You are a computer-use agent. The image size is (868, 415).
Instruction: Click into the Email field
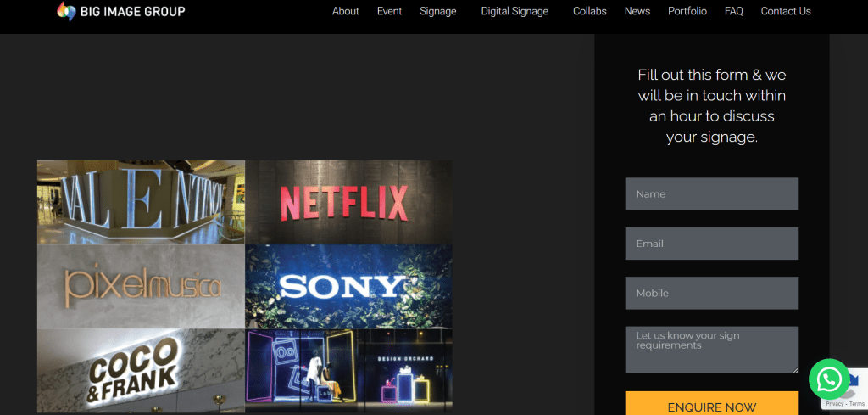[711, 244]
